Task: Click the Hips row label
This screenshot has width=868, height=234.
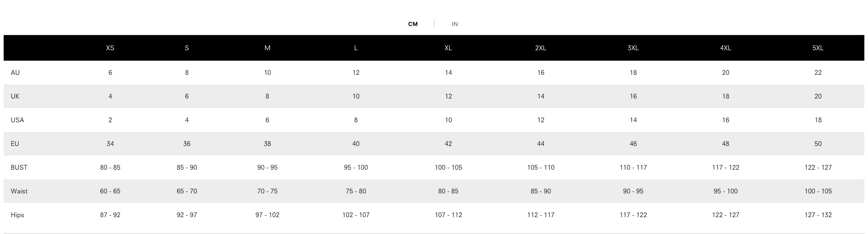Action: pyautogui.click(x=18, y=215)
